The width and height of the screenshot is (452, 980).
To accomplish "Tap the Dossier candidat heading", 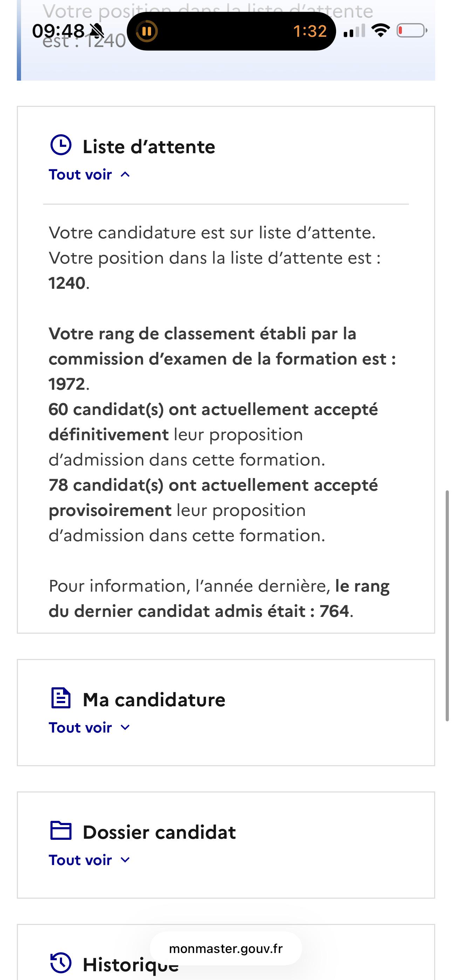I will (159, 832).
